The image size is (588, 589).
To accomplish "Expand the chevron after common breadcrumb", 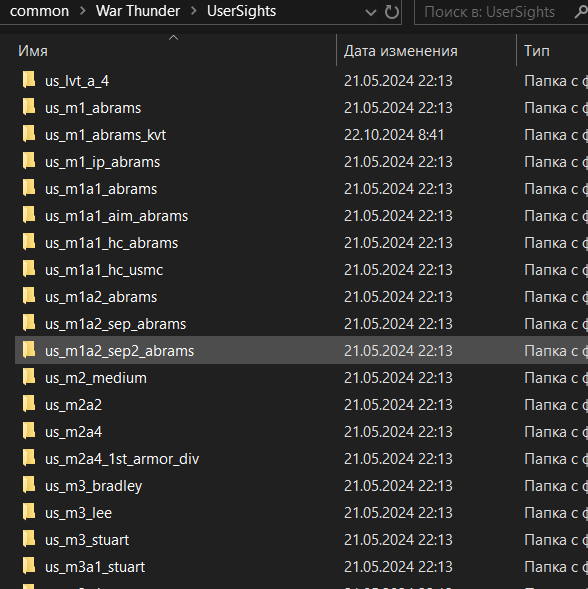I will [x=83, y=11].
